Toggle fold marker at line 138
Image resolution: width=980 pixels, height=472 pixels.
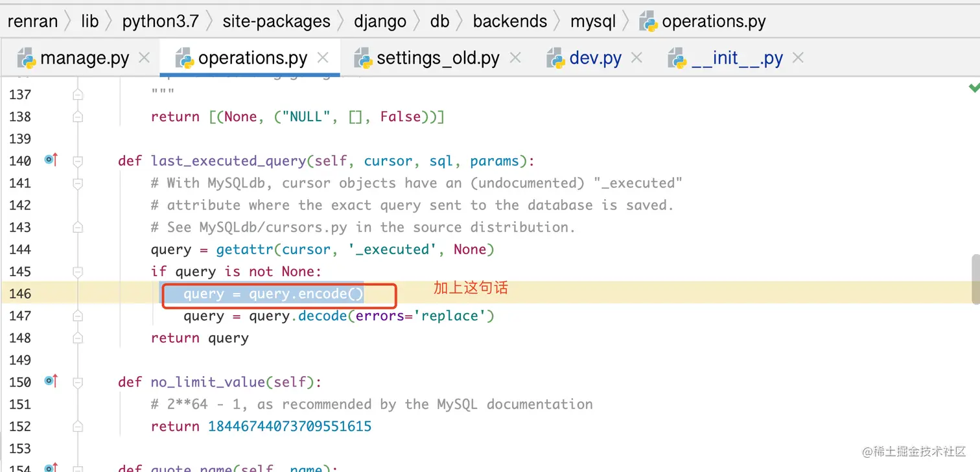(x=78, y=117)
